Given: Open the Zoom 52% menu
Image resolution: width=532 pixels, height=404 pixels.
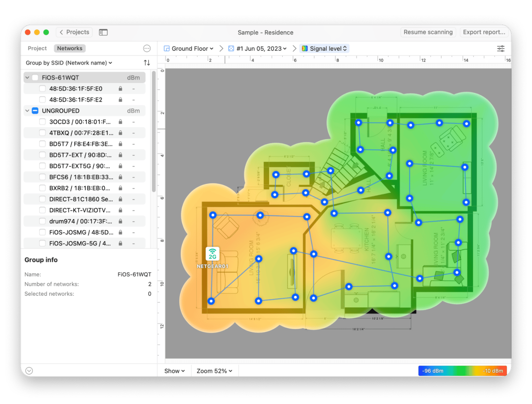Looking at the screenshot, I should click(x=214, y=371).
